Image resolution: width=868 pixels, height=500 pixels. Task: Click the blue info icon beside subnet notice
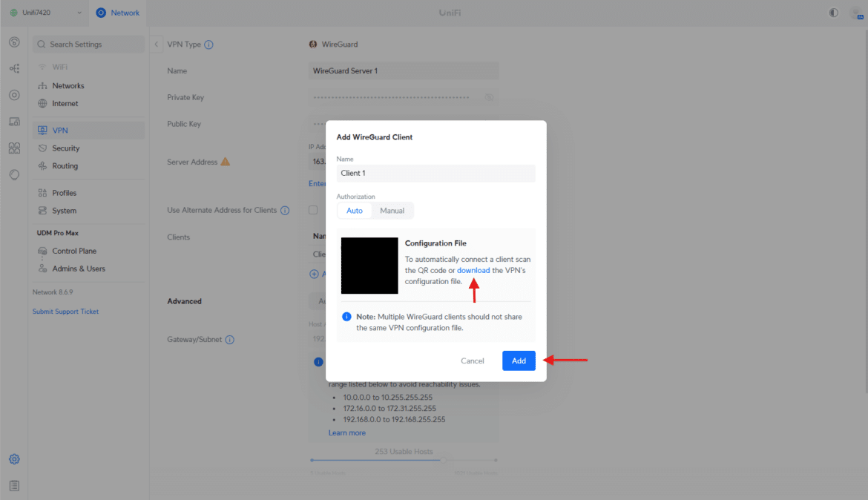pyautogui.click(x=318, y=362)
